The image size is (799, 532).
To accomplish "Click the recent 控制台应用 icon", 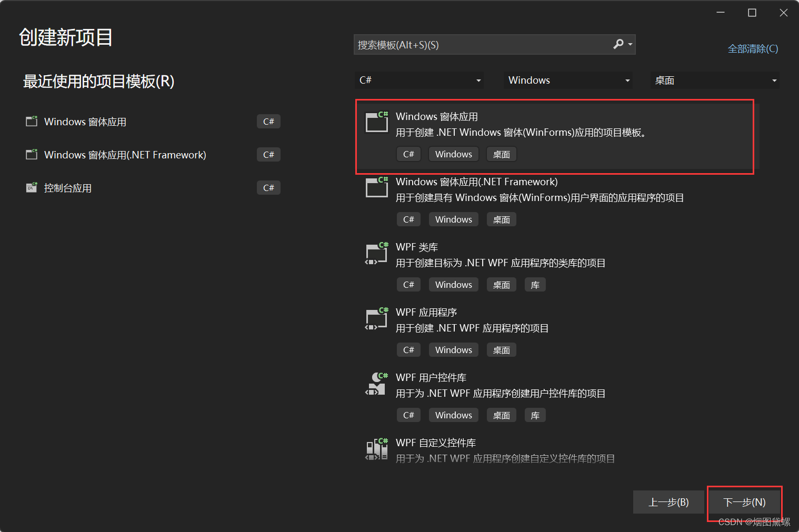I will [x=32, y=187].
